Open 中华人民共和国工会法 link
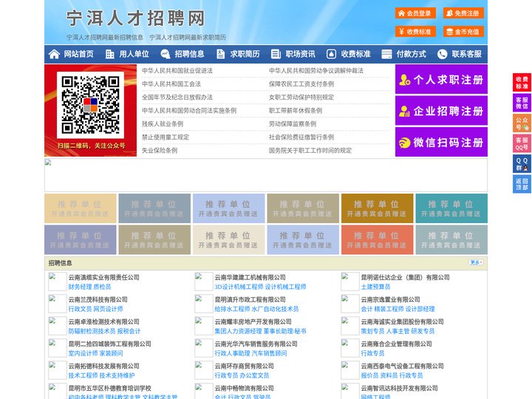 pos(171,83)
